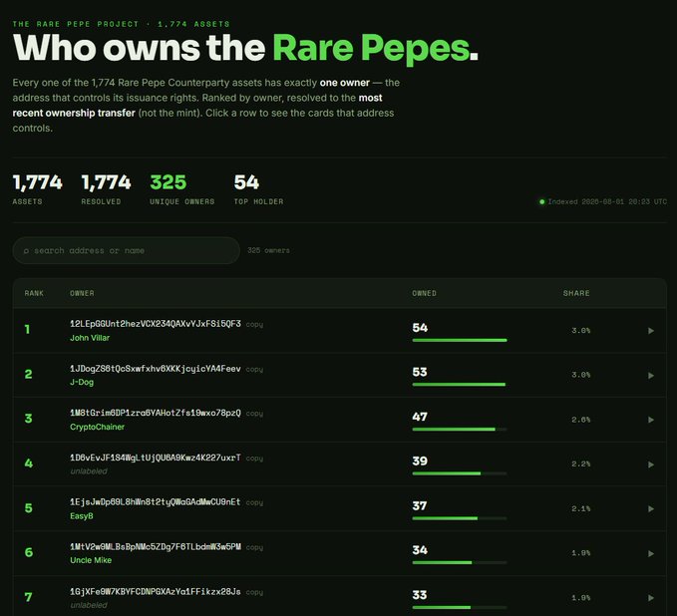Click the TOP HOLDER stat label
The height and width of the screenshot is (616, 677).
[x=258, y=201]
